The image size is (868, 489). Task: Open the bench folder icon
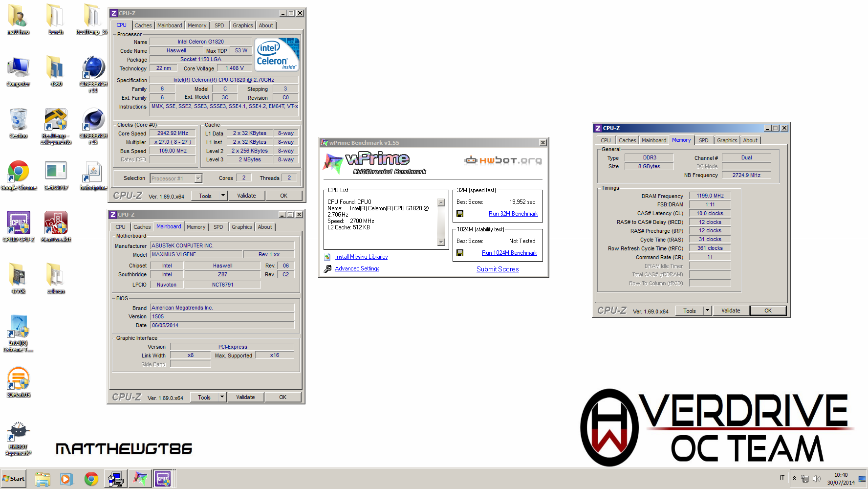pyautogui.click(x=55, y=19)
